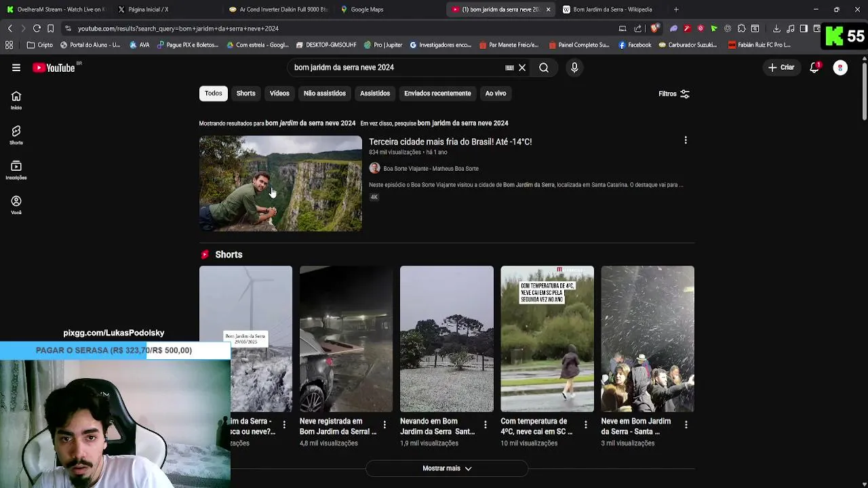Select the Assistidos filter chip
The image size is (868, 488).
[375, 94]
